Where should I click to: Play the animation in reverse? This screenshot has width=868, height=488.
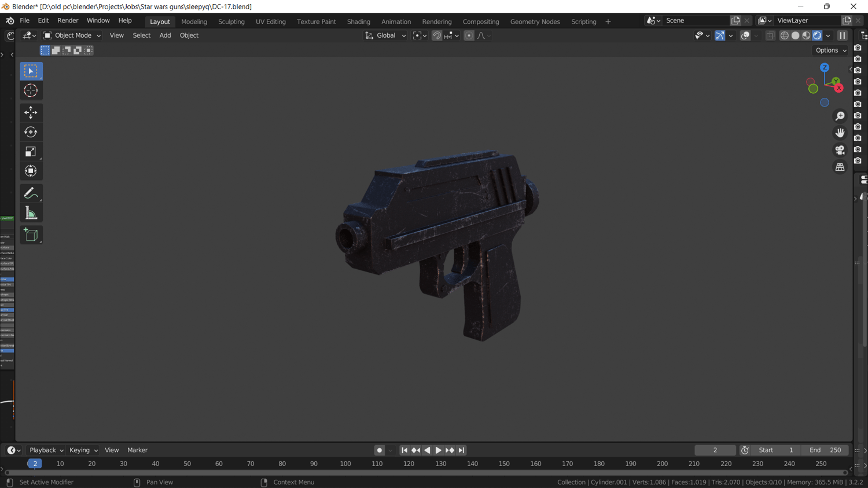427,450
